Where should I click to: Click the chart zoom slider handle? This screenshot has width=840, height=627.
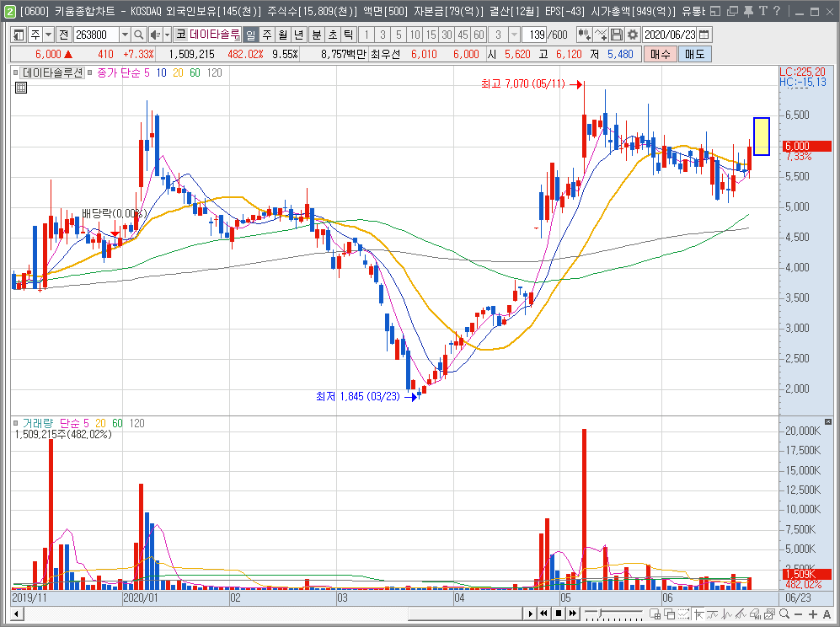(601, 613)
